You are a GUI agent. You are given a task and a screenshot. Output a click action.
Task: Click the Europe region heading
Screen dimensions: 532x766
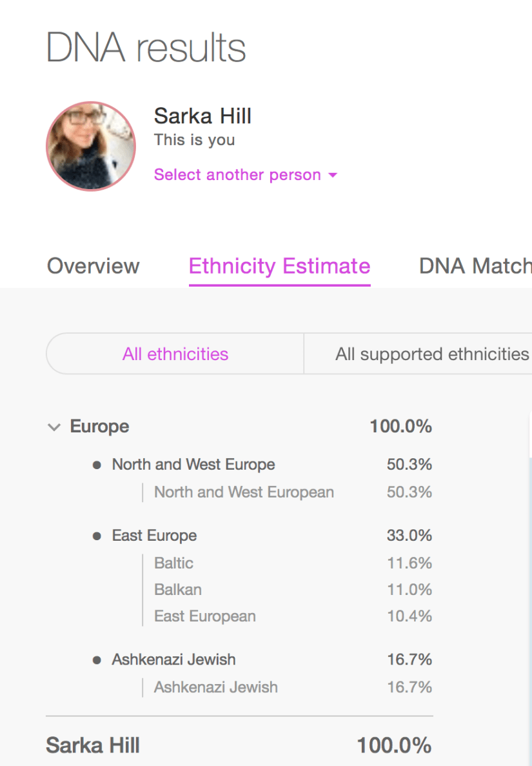(x=99, y=427)
